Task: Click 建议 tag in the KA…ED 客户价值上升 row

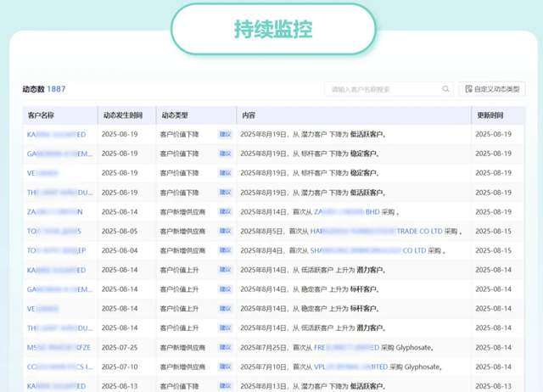Action: pos(225,270)
